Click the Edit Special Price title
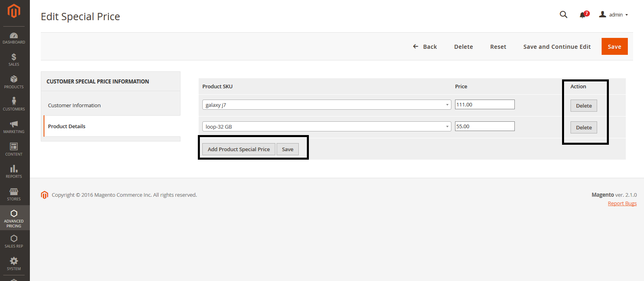This screenshot has height=281, width=644. 80,17
